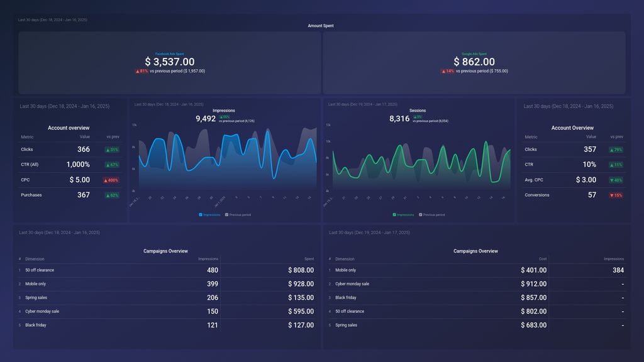This screenshot has width=644, height=362.
Task: Click the green 11% CTR change badge
Action: (x=616, y=165)
